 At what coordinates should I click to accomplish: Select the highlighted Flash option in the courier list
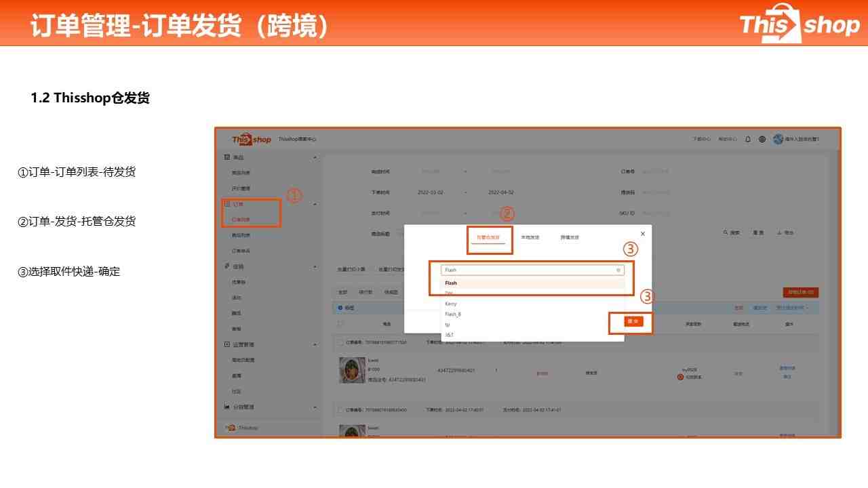click(x=532, y=283)
